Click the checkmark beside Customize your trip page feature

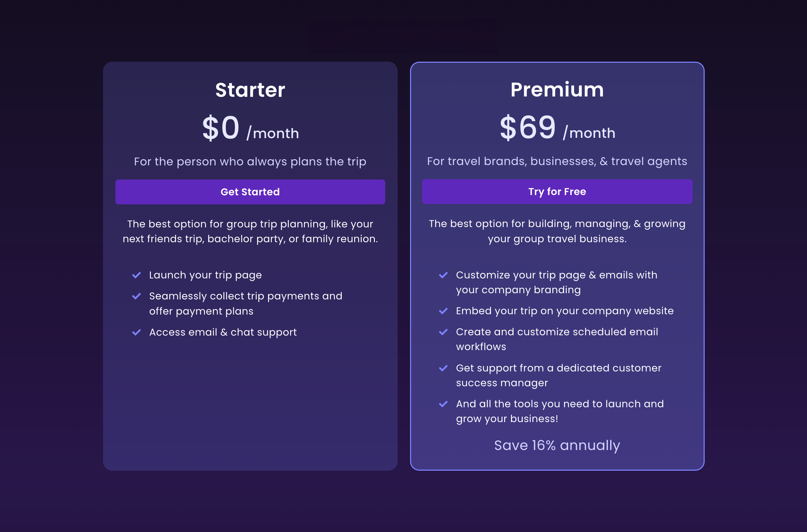[443, 275]
